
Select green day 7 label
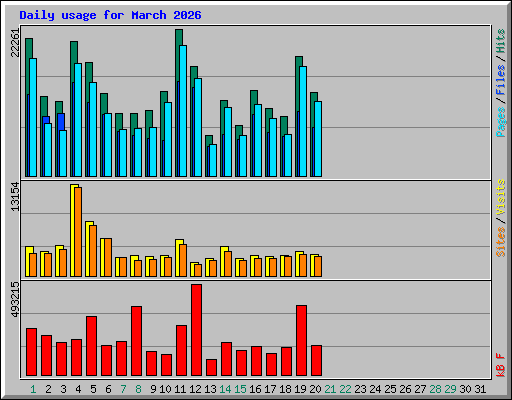123,389
